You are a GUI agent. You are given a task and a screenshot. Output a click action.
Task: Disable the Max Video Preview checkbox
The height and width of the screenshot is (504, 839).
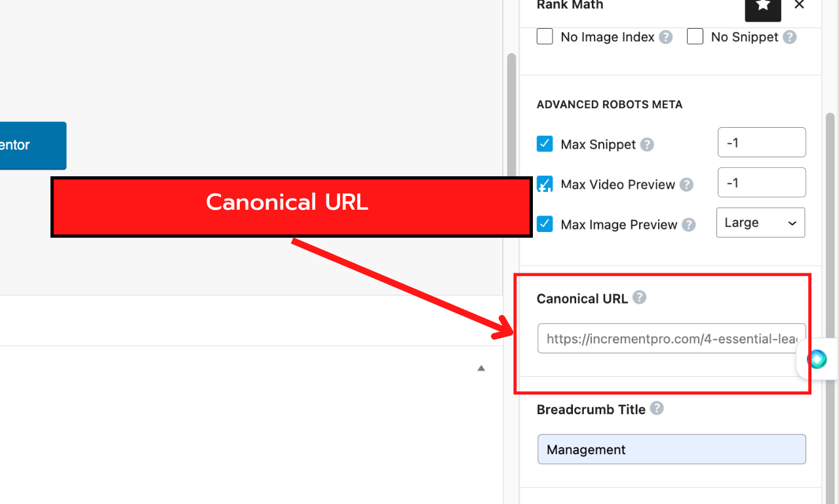pos(545,184)
